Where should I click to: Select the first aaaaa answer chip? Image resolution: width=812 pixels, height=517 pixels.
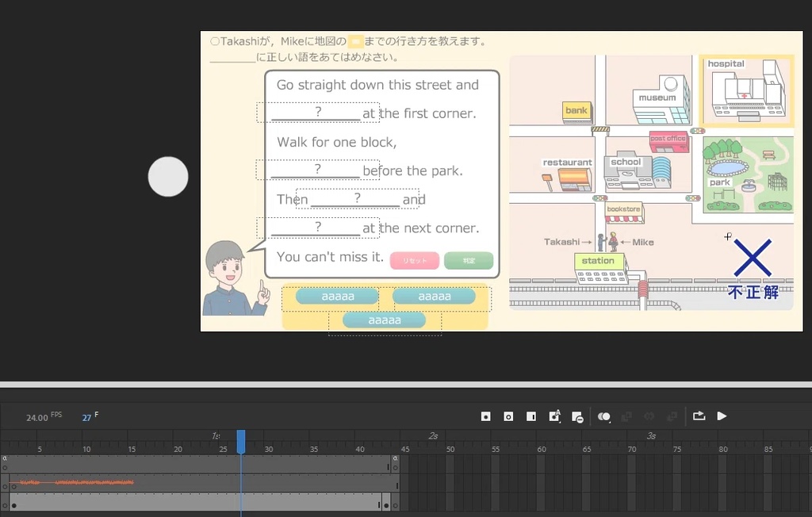click(x=336, y=296)
